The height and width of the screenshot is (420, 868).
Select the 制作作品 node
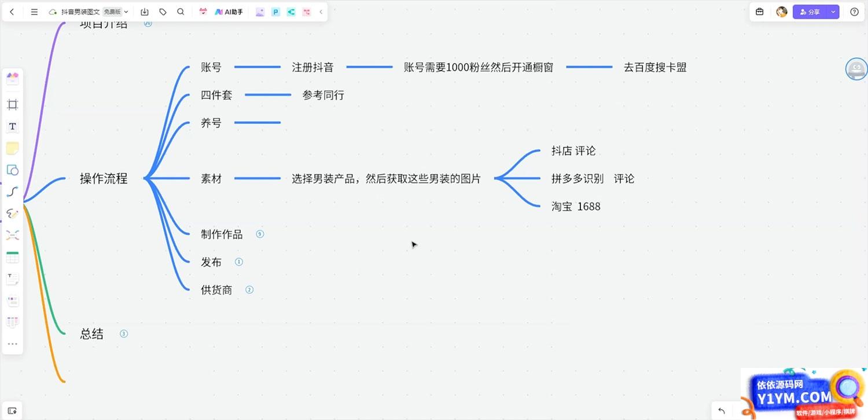point(222,234)
